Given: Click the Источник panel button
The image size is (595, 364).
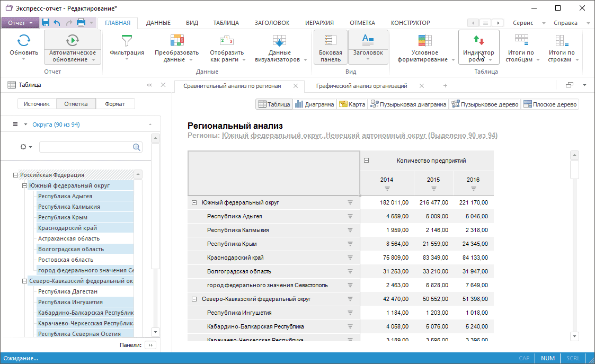Looking at the screenshot, I should click(x=37, y=104).
